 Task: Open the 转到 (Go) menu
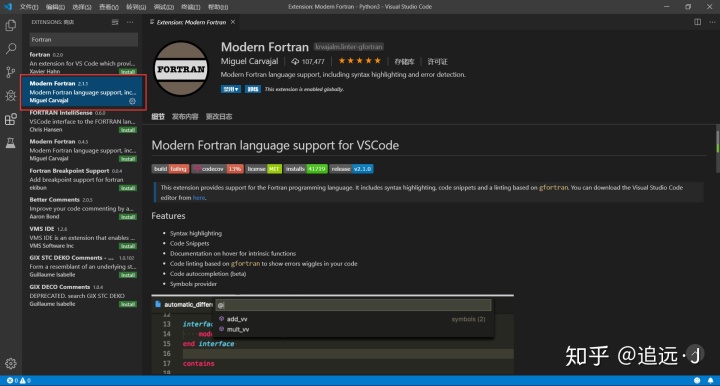136,7
